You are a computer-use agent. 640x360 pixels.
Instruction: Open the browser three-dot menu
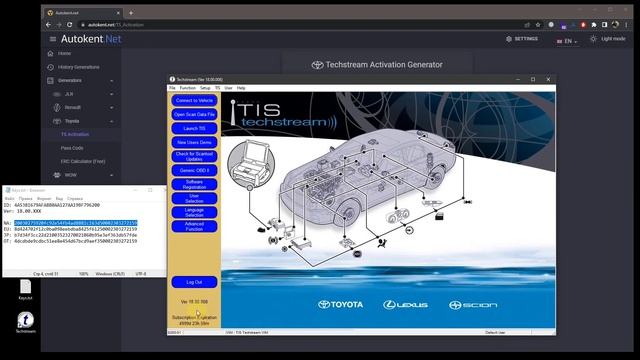tap(626, 25)
